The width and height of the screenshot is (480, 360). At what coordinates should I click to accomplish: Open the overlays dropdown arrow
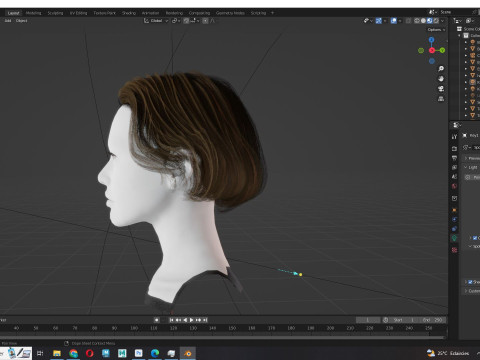[400, 21]
